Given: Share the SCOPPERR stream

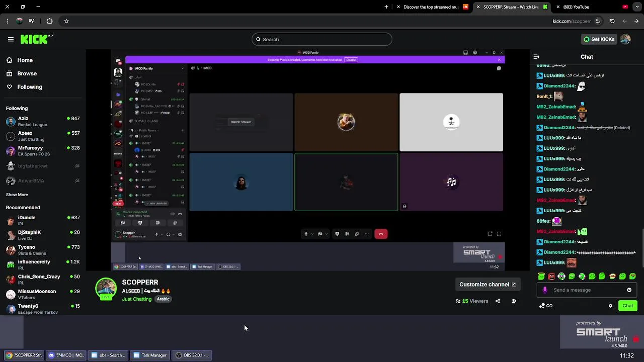Looking at the screenshot, I should (x=498, y=301).
